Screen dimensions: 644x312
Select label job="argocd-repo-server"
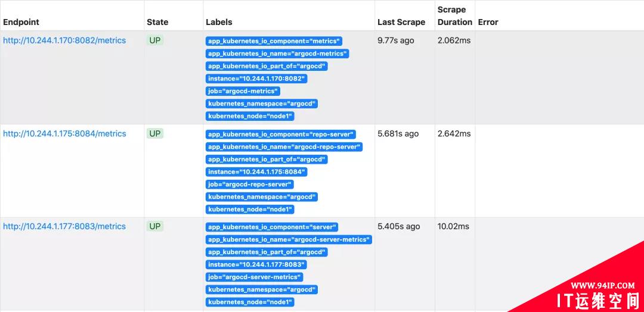(x=250, y=185)
